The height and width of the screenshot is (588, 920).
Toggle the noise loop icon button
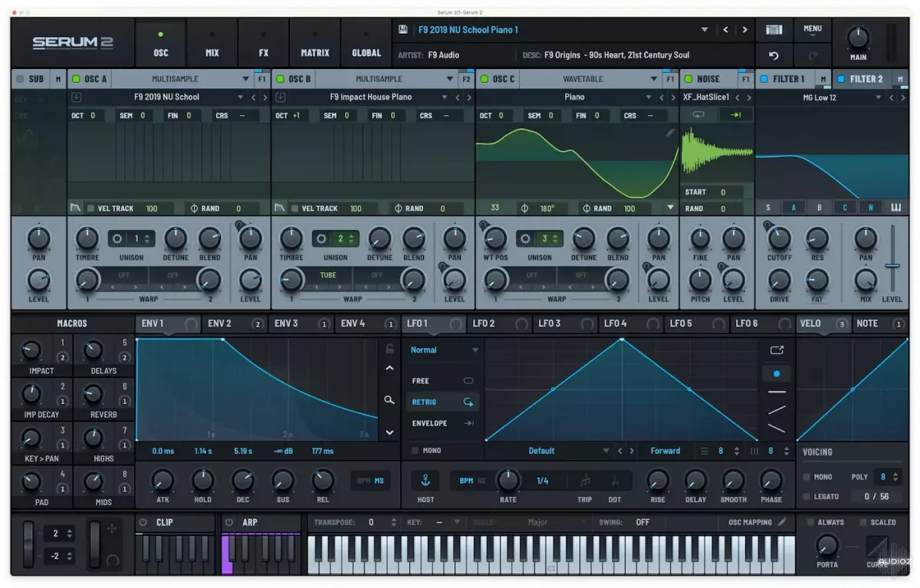698,115
